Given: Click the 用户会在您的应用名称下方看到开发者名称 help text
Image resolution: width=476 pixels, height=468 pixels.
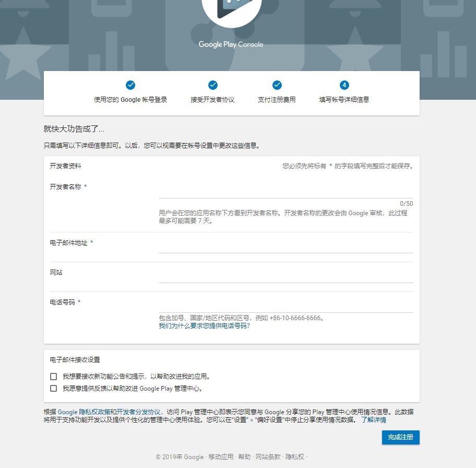Looking at the screenshot, I should (283, 217).
